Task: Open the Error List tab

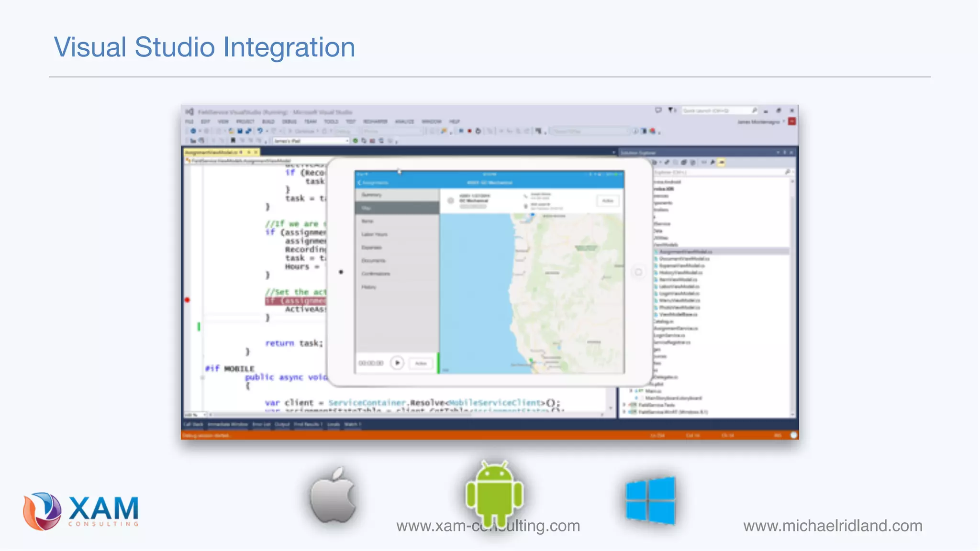Action: coord(261,424)
